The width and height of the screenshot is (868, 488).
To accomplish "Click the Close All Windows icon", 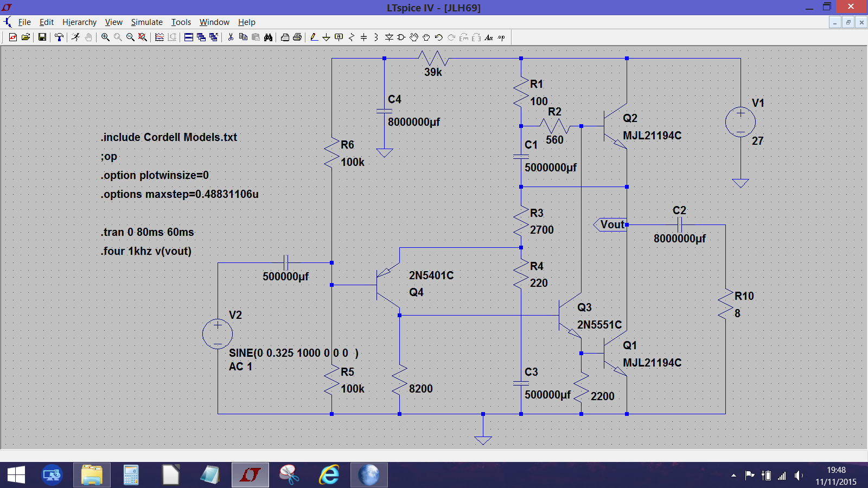I will coord(214,37).
